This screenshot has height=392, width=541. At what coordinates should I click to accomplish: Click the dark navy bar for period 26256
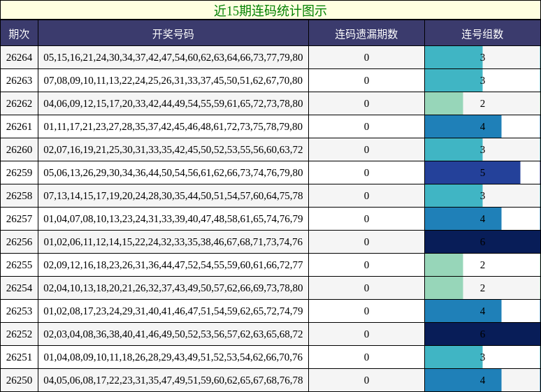(483, 242)
